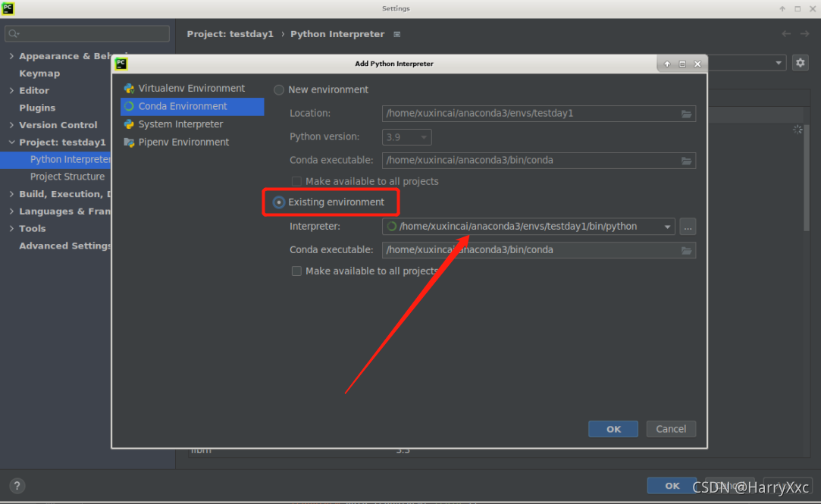Shade the dialog with up-arrow title button

coord(667,64)
